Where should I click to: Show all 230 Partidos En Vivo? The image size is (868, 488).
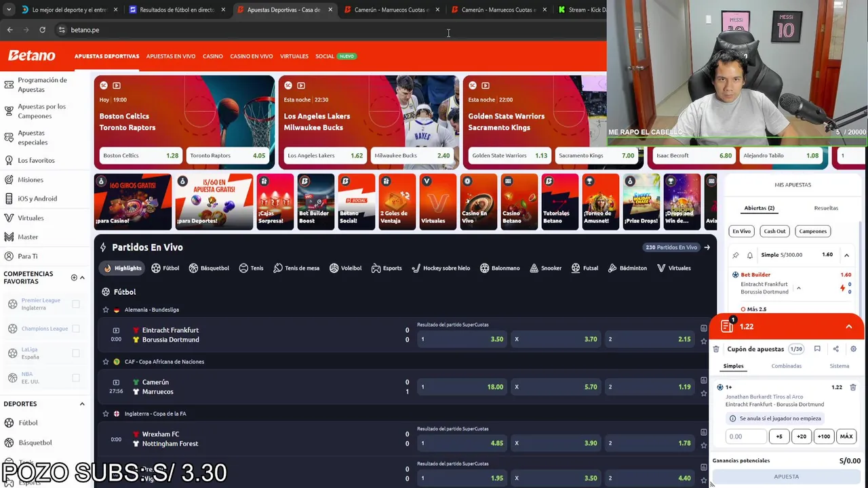click(x=677, y=247)
